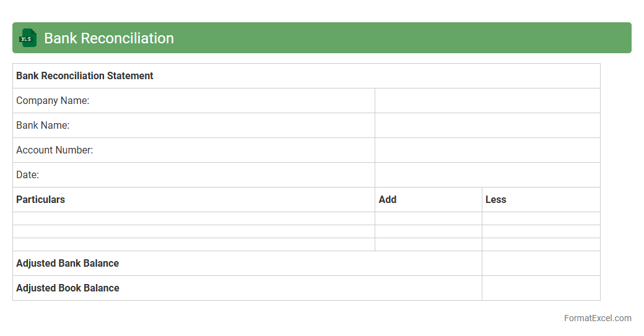Click the Account Number value cell

[x=487, y=150]
